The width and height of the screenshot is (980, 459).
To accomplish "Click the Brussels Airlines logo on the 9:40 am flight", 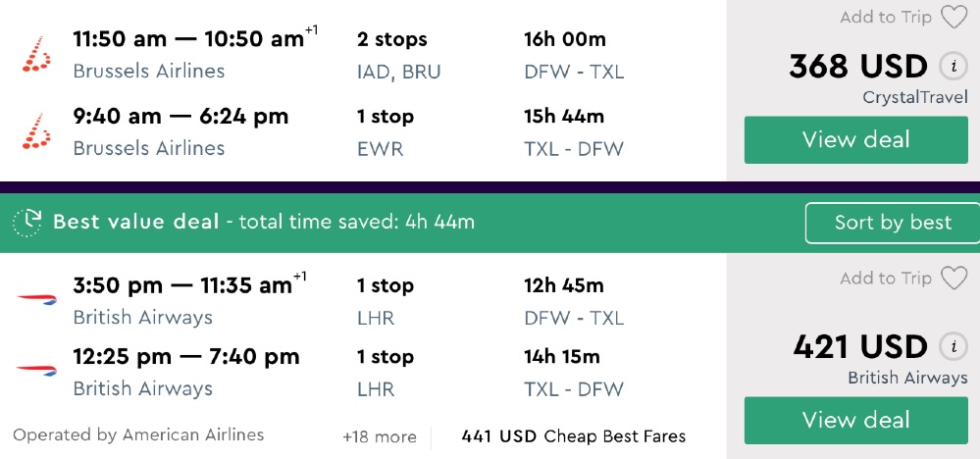I will tap(36, 131).
